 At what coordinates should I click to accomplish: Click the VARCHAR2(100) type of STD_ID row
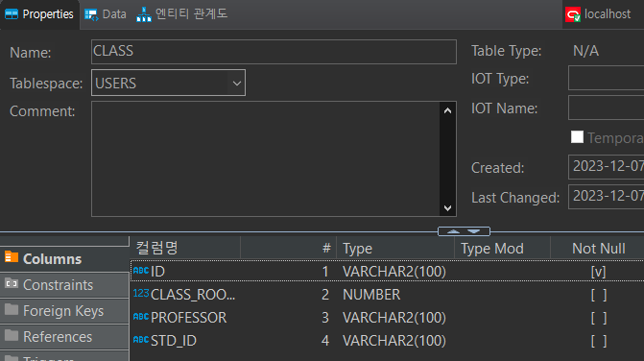pyautogui.click(x=394, y=341)
